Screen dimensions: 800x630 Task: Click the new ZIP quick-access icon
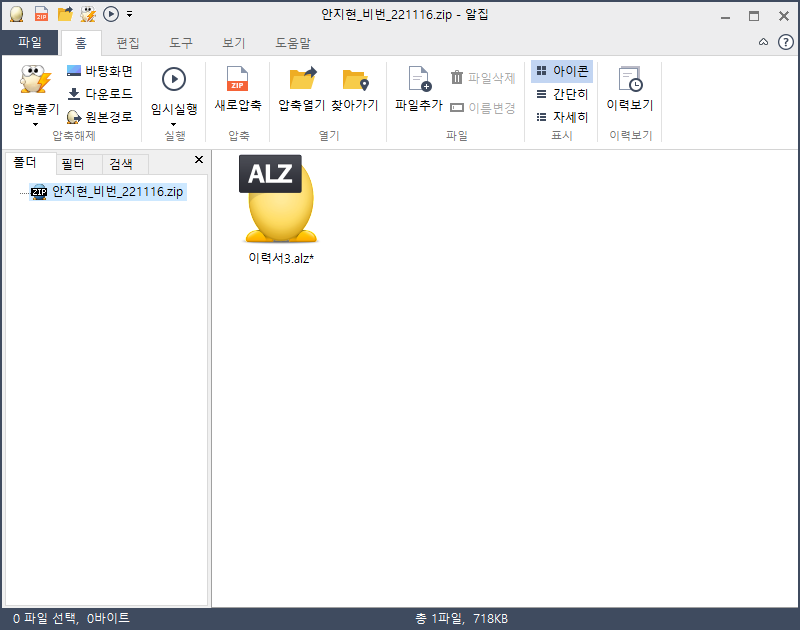click(41, 14)
